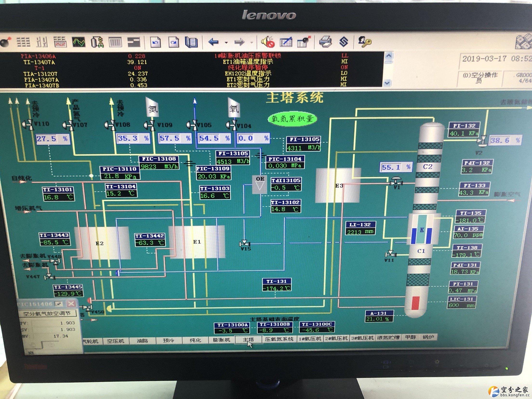The height and width of the screenshot is (399, 532).
Task: Switch to 甲醇 page tab
Action: tap(411, 337)
